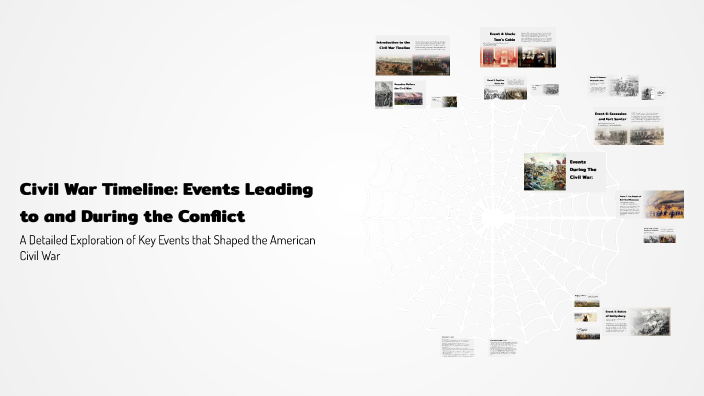Click the spider web center hub
This screenshot has height=396, width=704.
tap(493, 218)
